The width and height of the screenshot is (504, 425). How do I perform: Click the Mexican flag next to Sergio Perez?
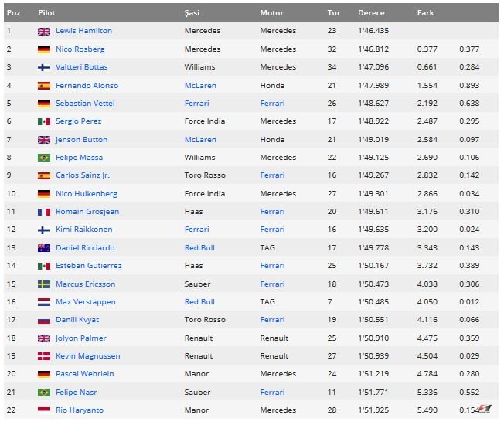[x=44, y=121]
